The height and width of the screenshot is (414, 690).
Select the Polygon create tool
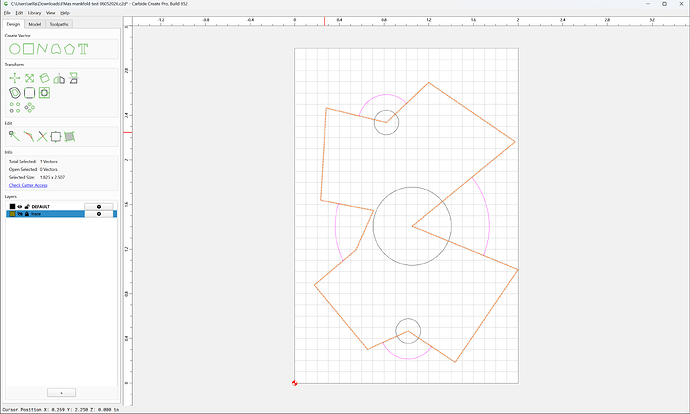[70, 49]
